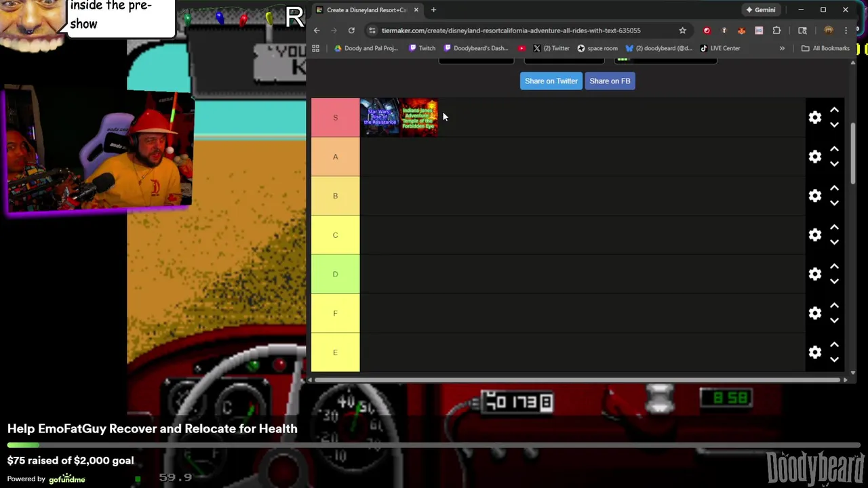Click the fox-shaped extension icon
Image resolution: width=868 pixels, height=488 pixels.
click(741, 30)
